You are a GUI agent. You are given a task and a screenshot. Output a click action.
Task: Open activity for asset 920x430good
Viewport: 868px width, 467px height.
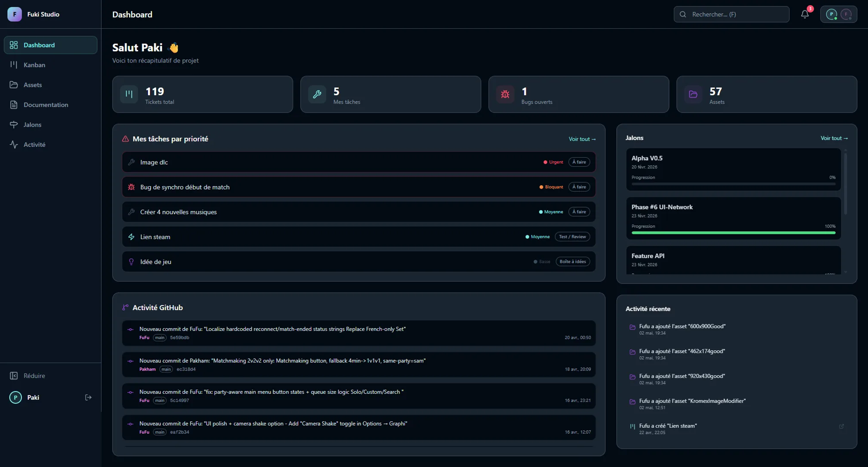[736, 379]
